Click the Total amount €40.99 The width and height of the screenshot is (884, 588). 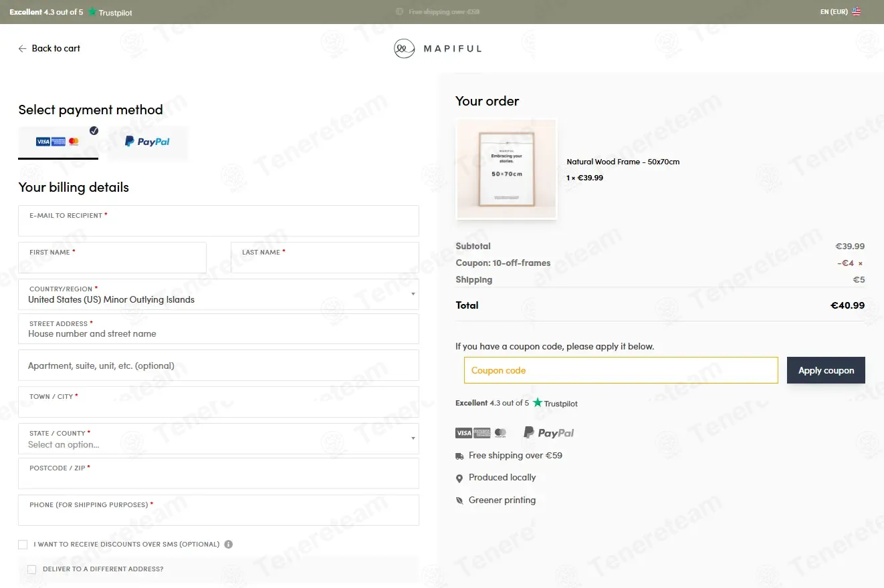click(x=847, y=305)
